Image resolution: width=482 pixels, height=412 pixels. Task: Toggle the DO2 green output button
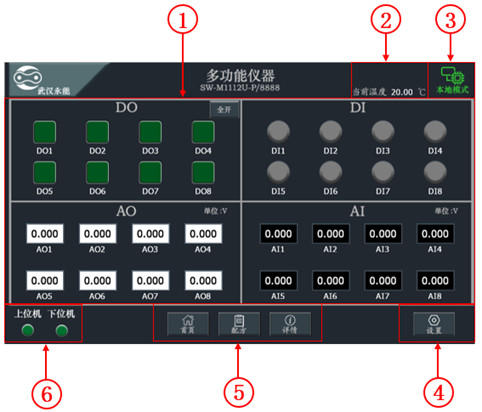[97, 132]
